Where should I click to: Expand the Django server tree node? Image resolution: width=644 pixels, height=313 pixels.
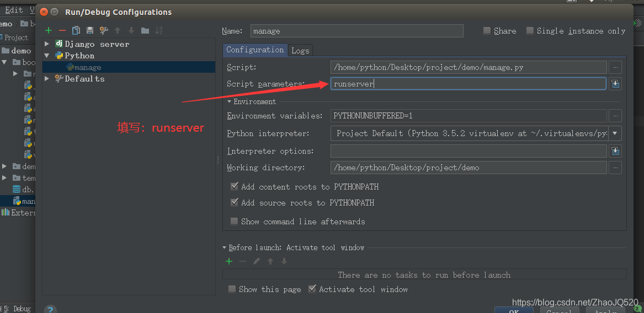coord(47,44)
